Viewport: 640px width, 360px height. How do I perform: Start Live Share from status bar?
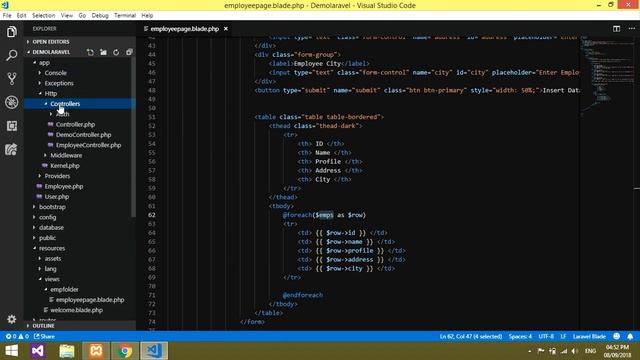[x=44, y=336]
